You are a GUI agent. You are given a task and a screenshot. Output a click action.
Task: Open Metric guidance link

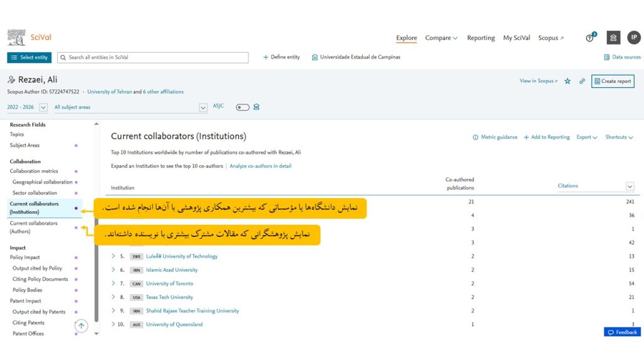coord(495,137)
